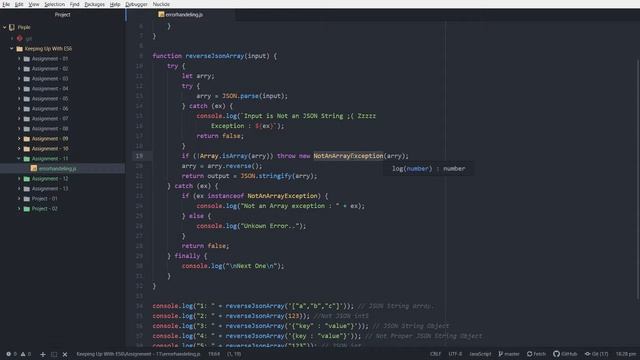The height and width of the screenshot is (360, 640).
Task: Click the Project panel header
Action: click(62, 15)
